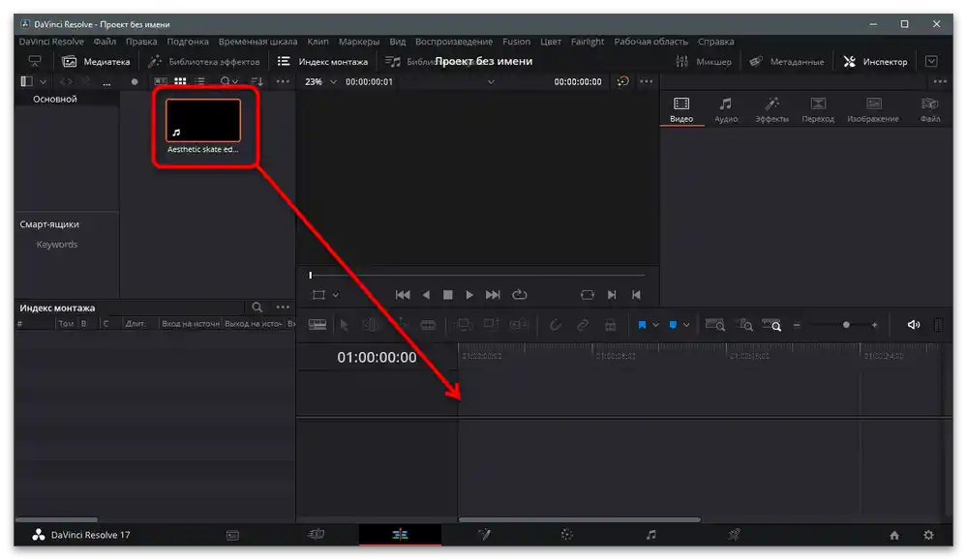Open the 23% viewer zoom dropdown
This screenshot has width=967, height=560.
[x=320, y=81]
